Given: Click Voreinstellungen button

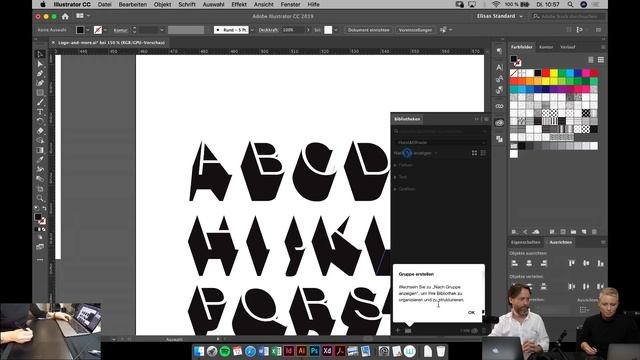Looking at the screenshot, I should (415, 30).
